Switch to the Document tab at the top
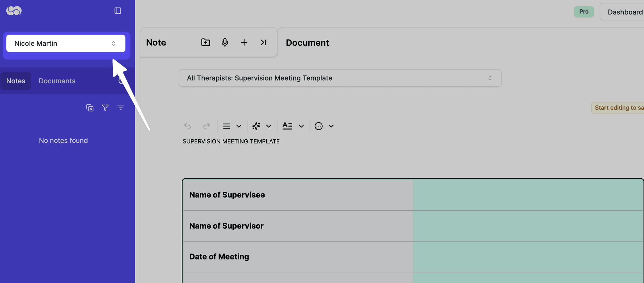The image size is (644, 283). [307, 42]
